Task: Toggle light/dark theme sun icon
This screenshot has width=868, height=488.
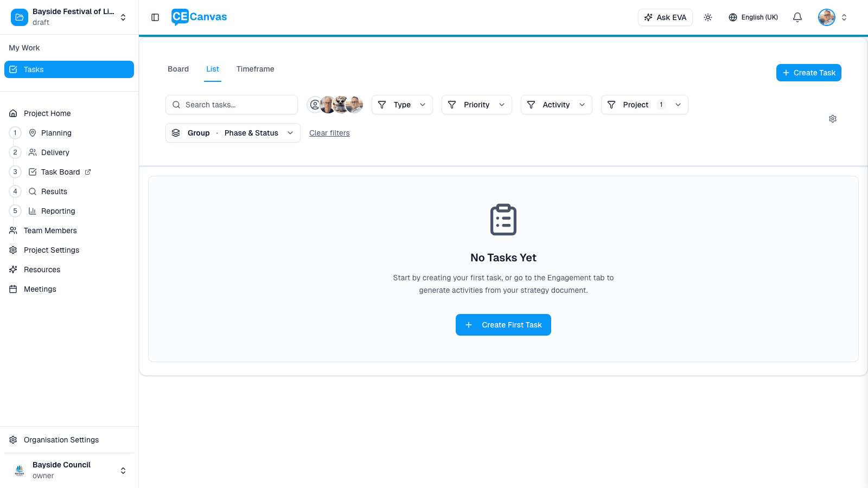Action: pyautogui.click(x=708, y=17)
